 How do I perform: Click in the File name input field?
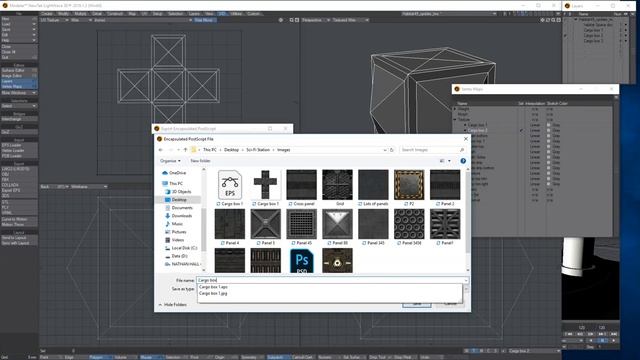pyautogui.click(x=330, y=280)
